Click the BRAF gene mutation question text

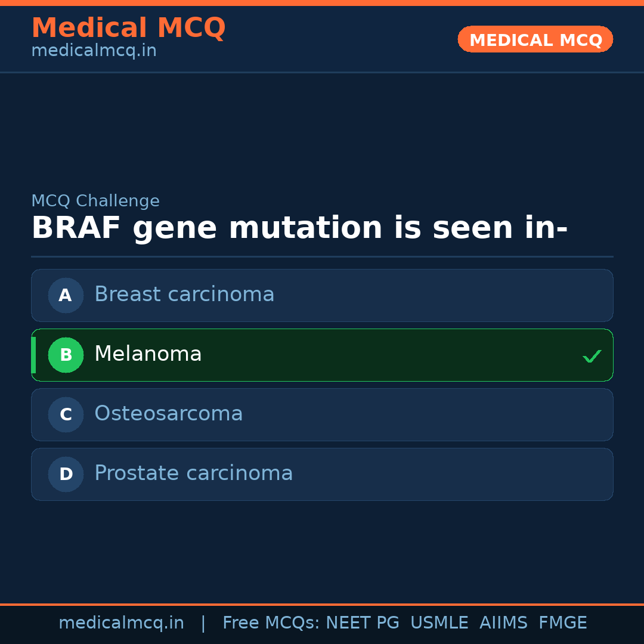(x=299, y=228)
